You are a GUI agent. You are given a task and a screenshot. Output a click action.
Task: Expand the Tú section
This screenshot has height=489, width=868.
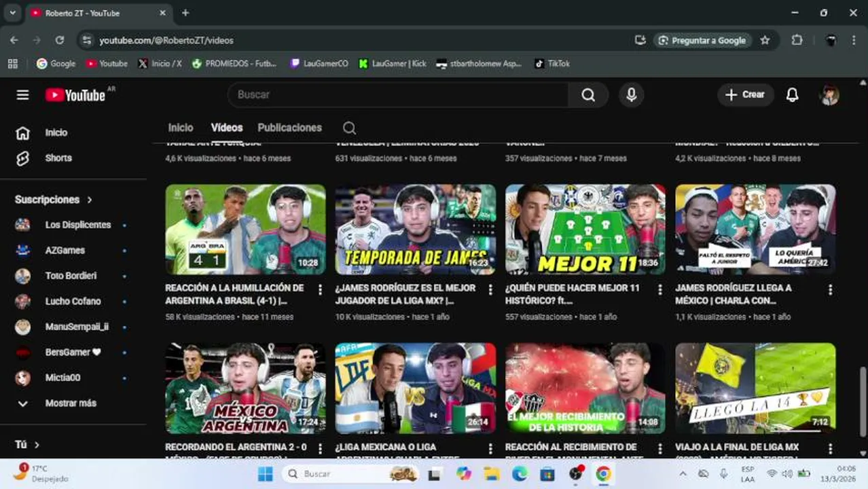pos(28,445)
